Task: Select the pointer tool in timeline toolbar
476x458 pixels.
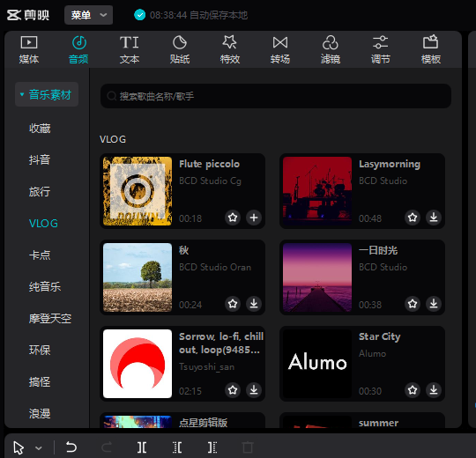Action: [x=19, y=447]
